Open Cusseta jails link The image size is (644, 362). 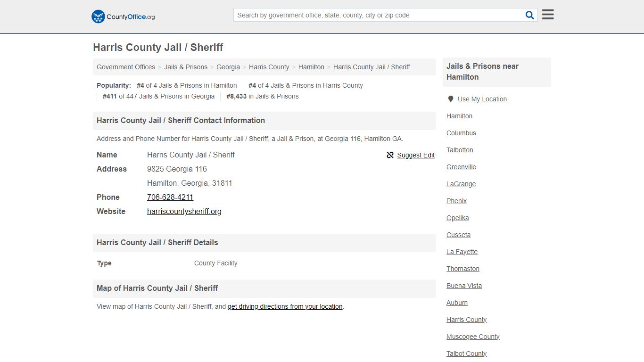458,235
